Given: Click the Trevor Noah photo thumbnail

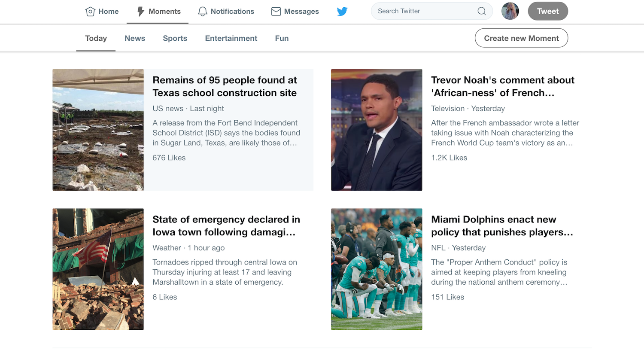Looking at the screenshot, I should click(377, 130).
